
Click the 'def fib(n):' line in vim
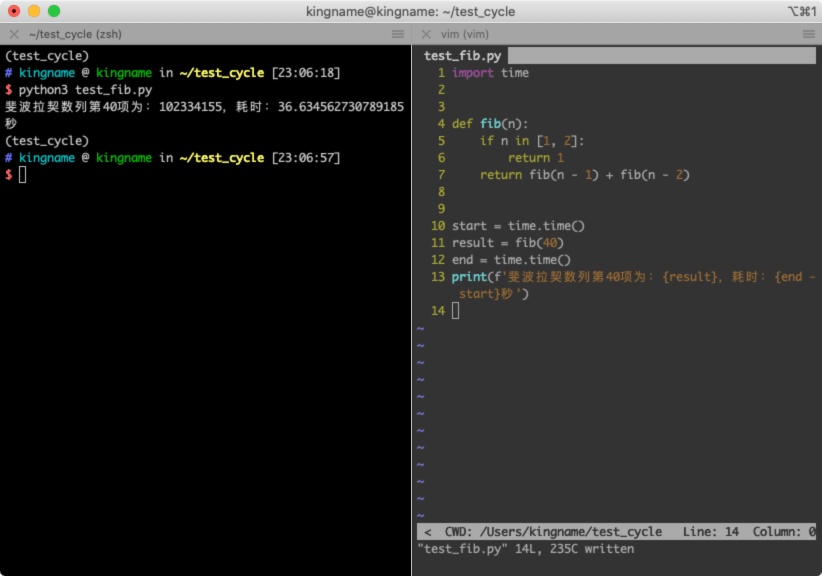490,124
